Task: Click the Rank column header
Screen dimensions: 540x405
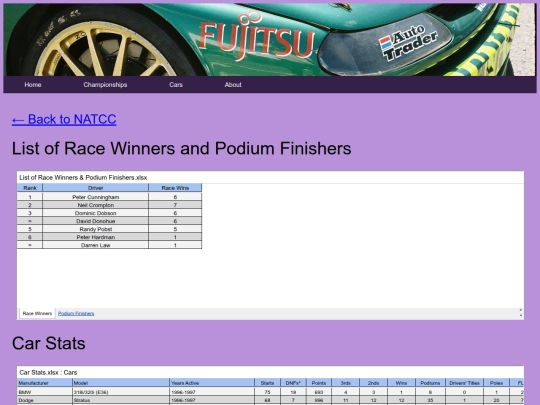Action: (30, 188)
